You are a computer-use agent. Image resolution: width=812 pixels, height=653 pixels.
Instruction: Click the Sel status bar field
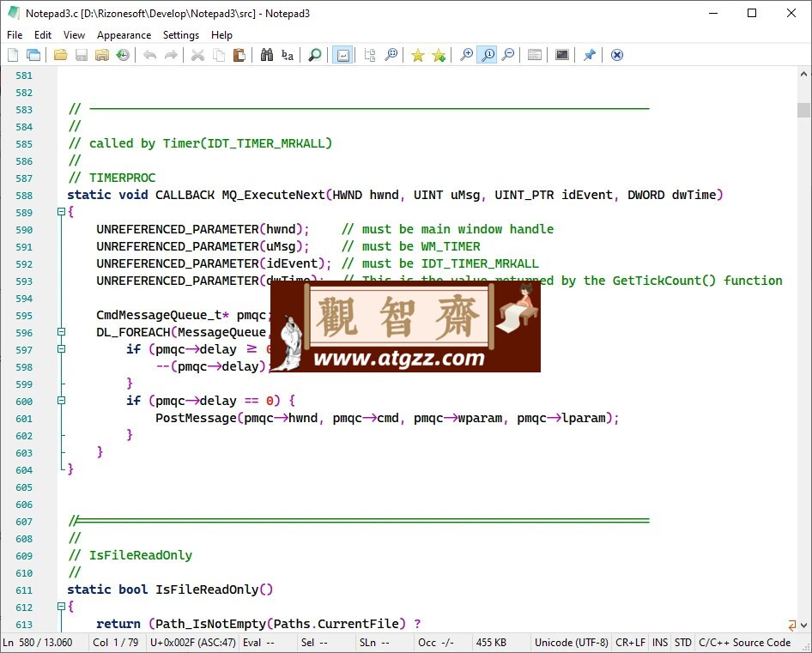click(x=324, y=643)
